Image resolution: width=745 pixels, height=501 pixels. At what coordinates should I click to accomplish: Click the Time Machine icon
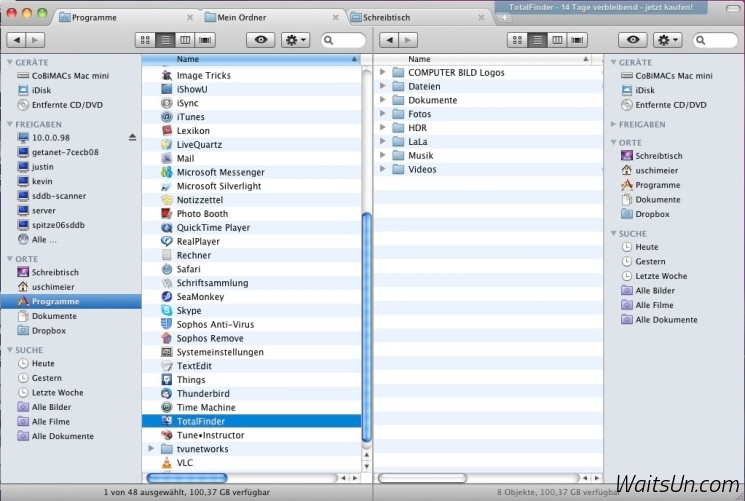[x=167, y=408]
